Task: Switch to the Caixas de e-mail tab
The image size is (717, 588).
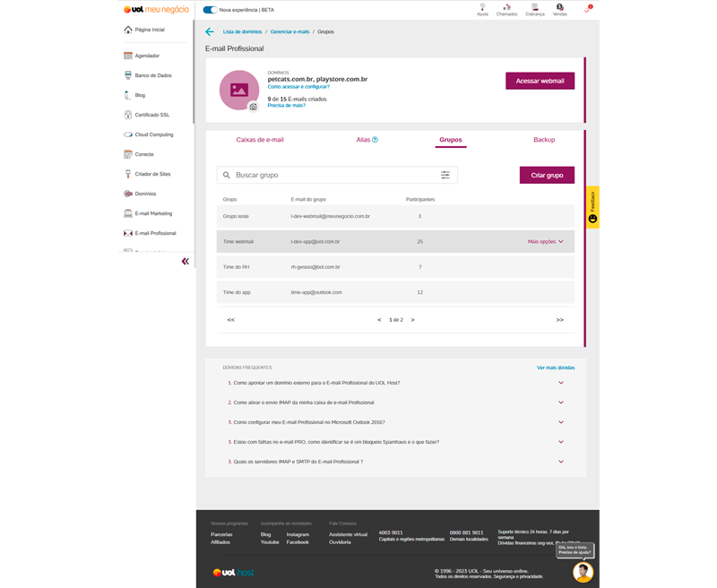Action: point(260,140)
